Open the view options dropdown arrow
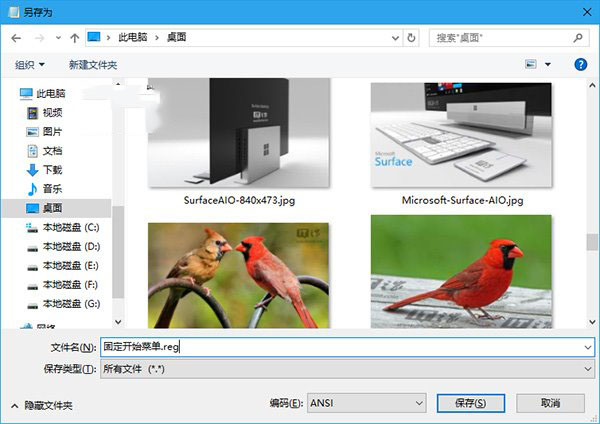 (548, 64)
